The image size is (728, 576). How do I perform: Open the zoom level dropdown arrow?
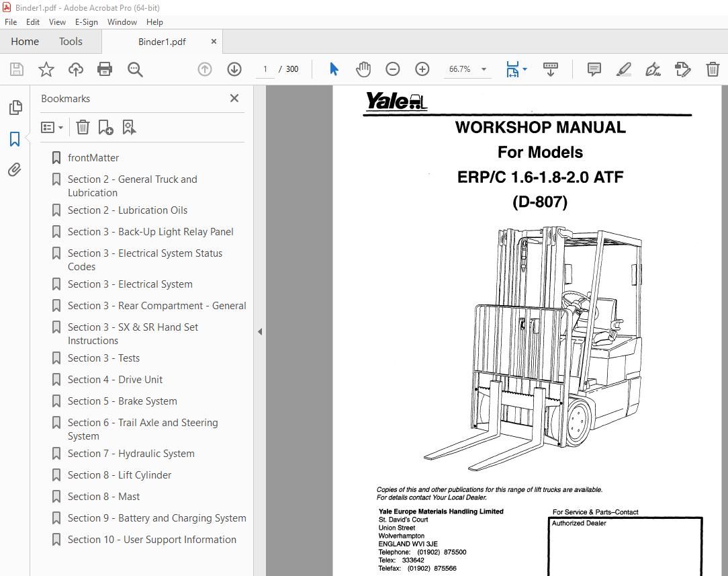click(x=484, y=69)
